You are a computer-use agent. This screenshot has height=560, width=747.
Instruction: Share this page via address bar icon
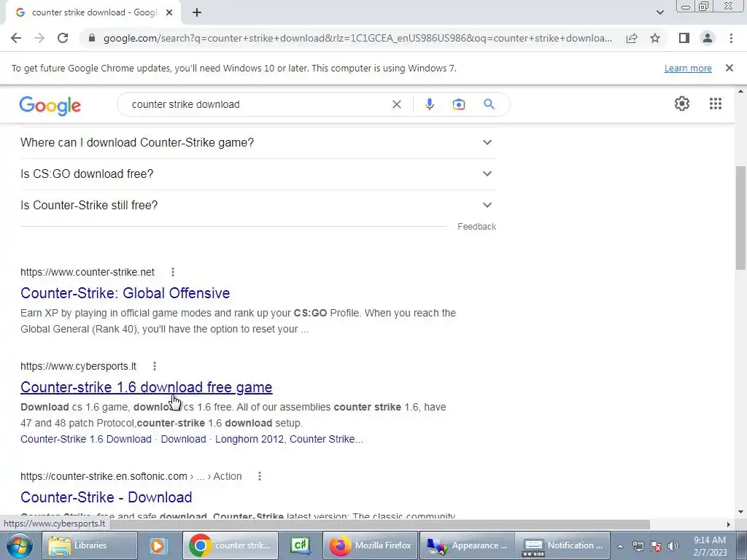tap(632, 38)
